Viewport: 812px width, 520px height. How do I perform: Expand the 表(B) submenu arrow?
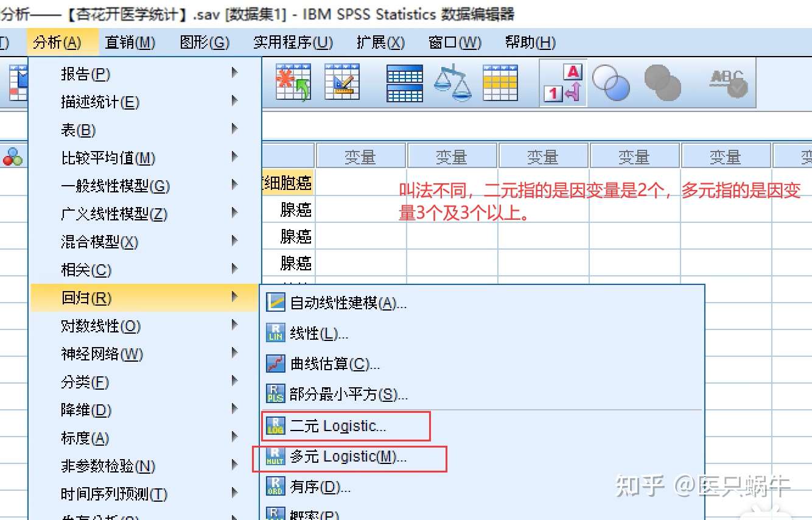235,129
